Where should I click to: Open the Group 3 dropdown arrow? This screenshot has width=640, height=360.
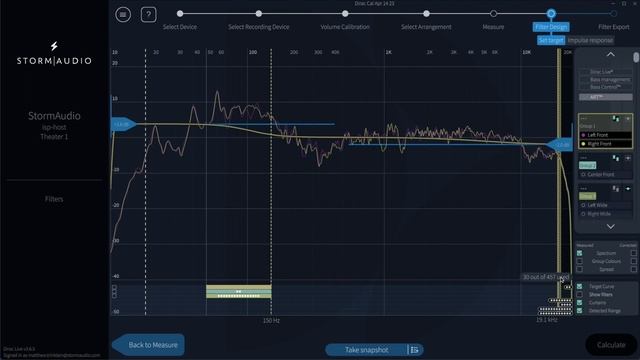[x=628, y=189]
